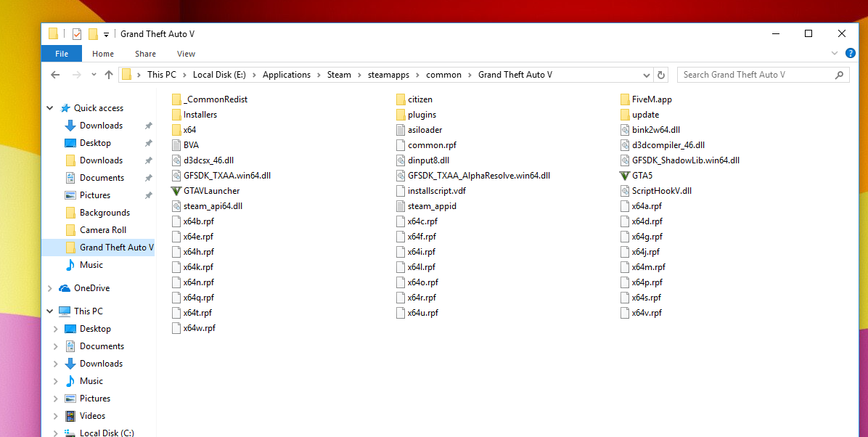Open the View ribbon tab

186,54
